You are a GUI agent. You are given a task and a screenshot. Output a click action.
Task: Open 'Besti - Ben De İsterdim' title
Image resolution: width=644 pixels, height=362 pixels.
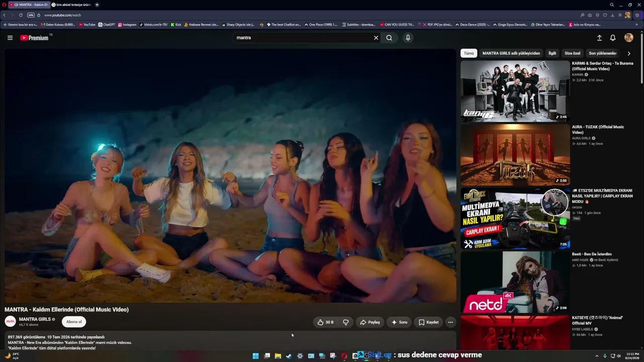tap(592, 254)
